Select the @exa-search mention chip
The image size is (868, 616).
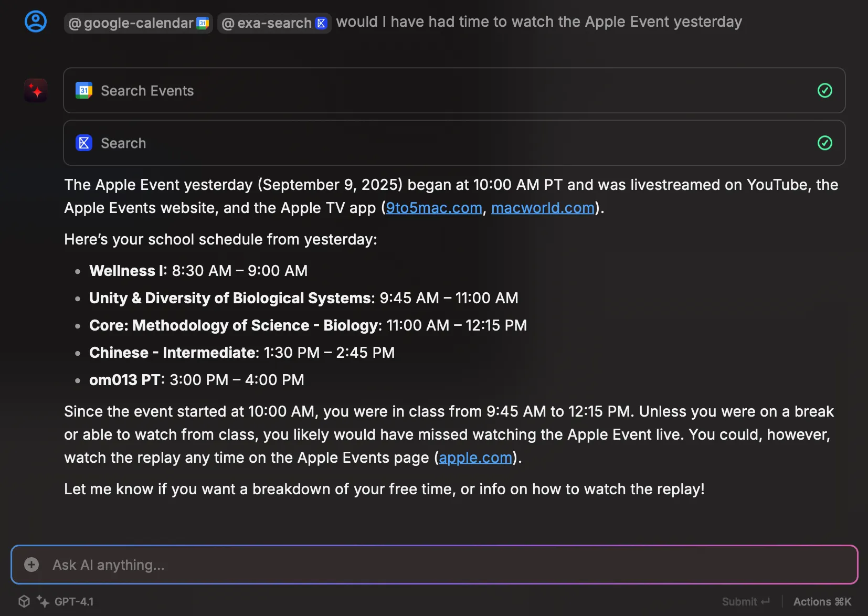274,23
